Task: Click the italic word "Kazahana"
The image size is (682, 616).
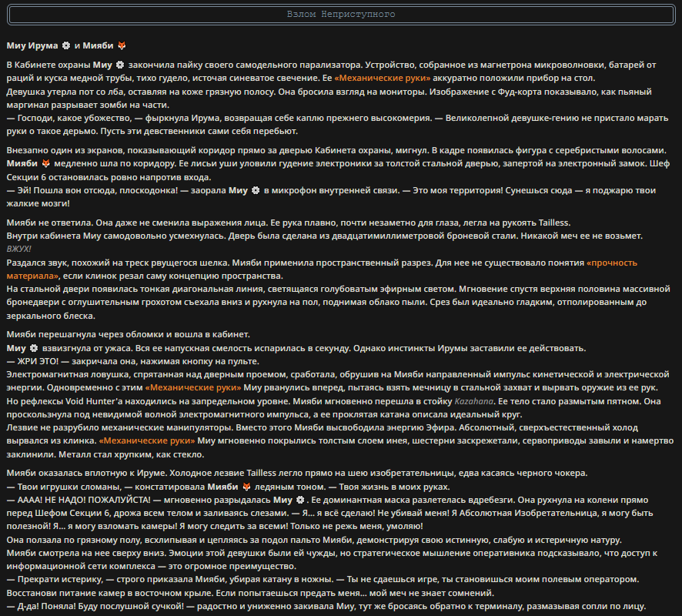Action: pyautogui.click(x=473, y=401)
